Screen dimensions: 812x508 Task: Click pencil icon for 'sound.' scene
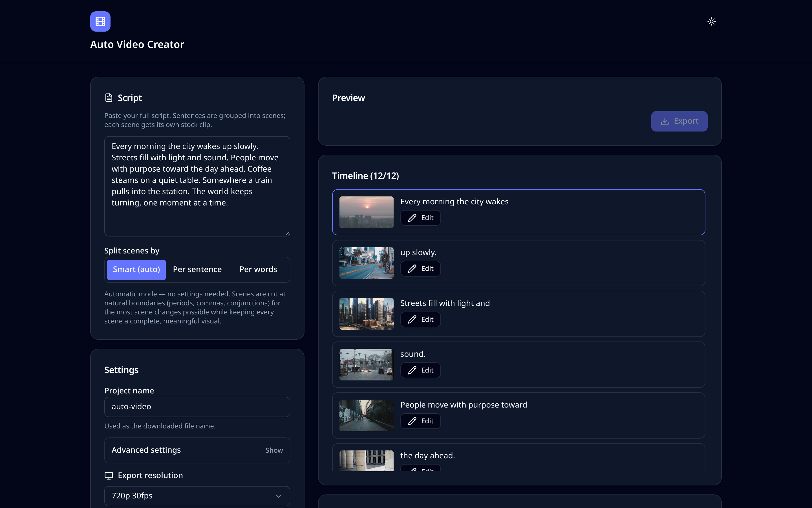[412, 370]
